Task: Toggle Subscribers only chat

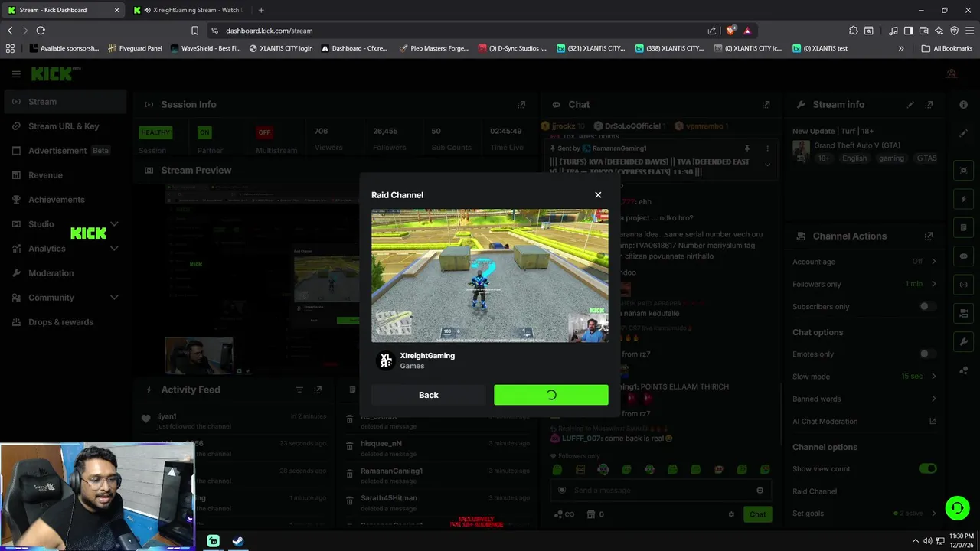Action: coord(927,307)
